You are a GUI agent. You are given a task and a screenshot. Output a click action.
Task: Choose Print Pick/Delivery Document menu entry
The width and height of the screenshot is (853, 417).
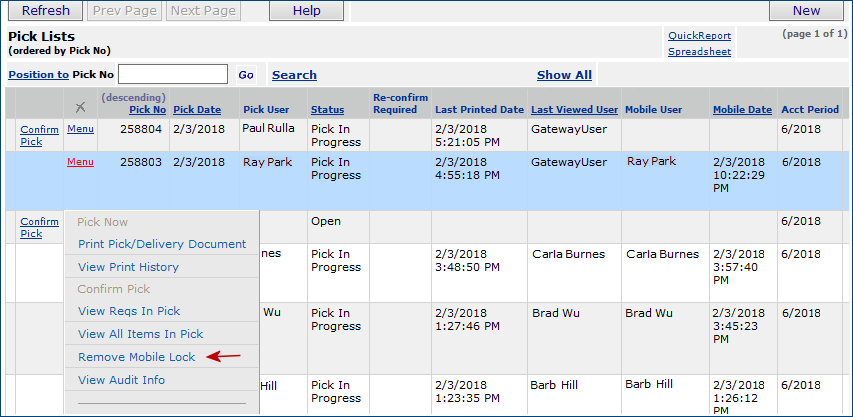(x=161, y=244)
